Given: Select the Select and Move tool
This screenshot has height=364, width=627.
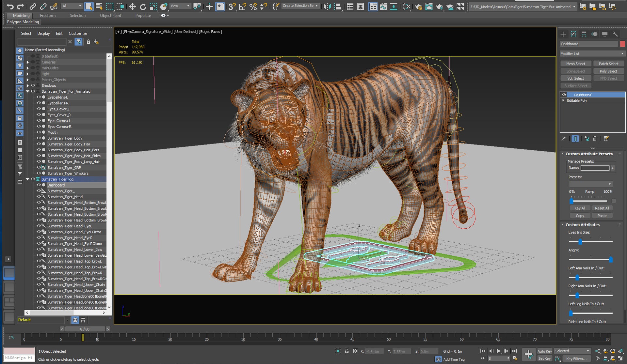Looking at the screenshot, I should 132,6.
